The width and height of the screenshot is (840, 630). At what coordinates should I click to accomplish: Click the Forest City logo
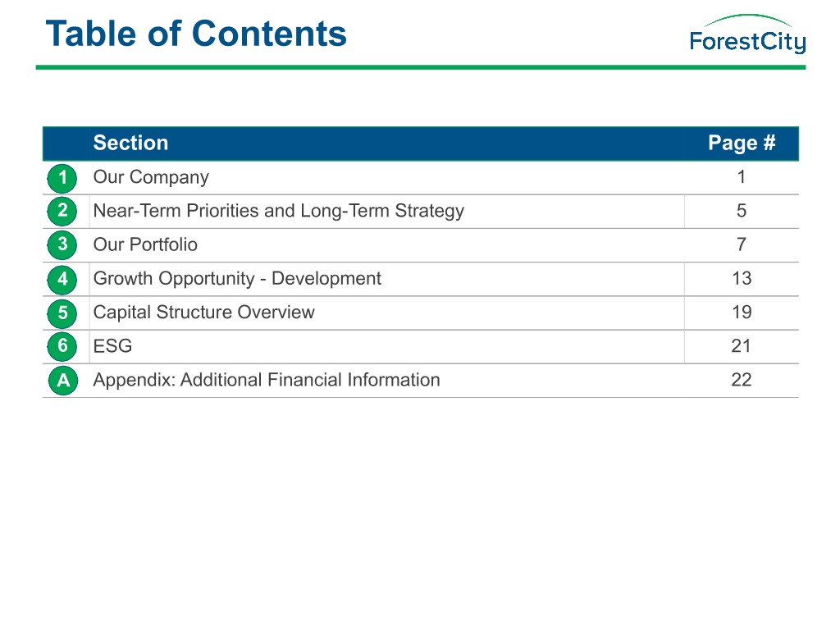click(x=747, y=34)
